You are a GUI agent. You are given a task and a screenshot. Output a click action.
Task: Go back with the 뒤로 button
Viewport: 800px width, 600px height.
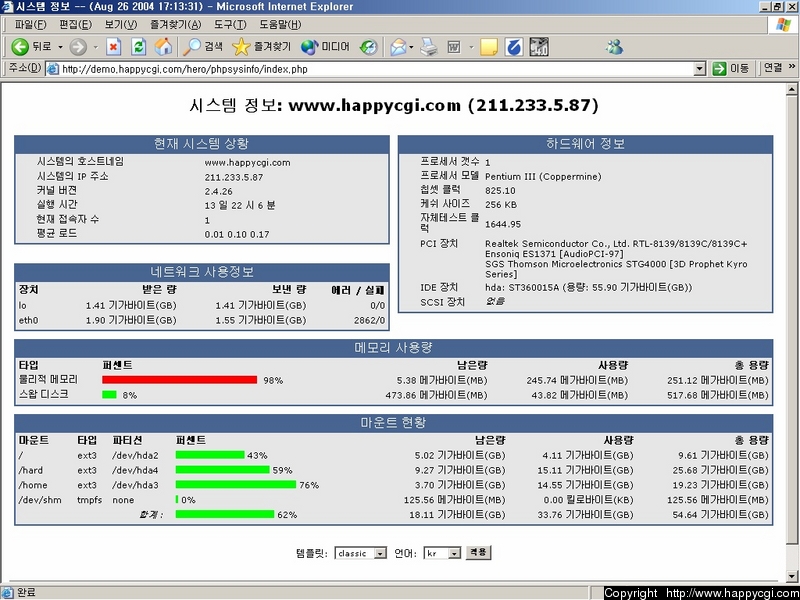coord(32,47)
